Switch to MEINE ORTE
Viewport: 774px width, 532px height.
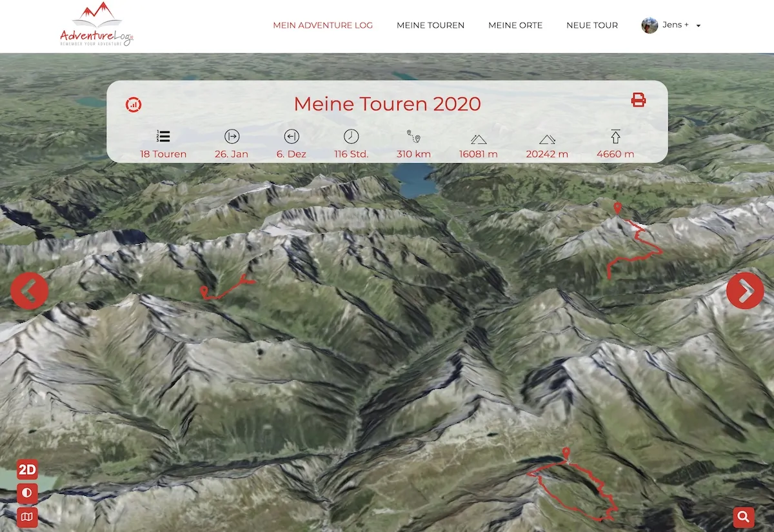pos(515,25)
